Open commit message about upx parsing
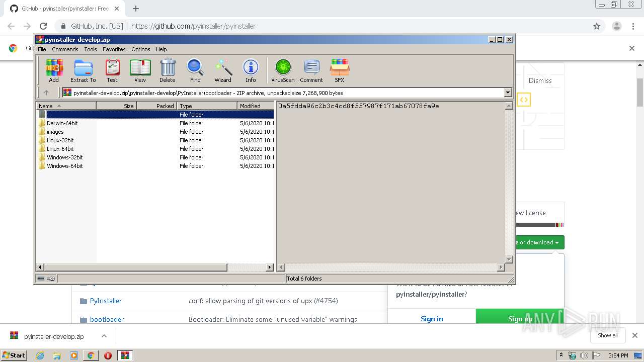This screenshot has width=644, height=362. click(263, 301)
